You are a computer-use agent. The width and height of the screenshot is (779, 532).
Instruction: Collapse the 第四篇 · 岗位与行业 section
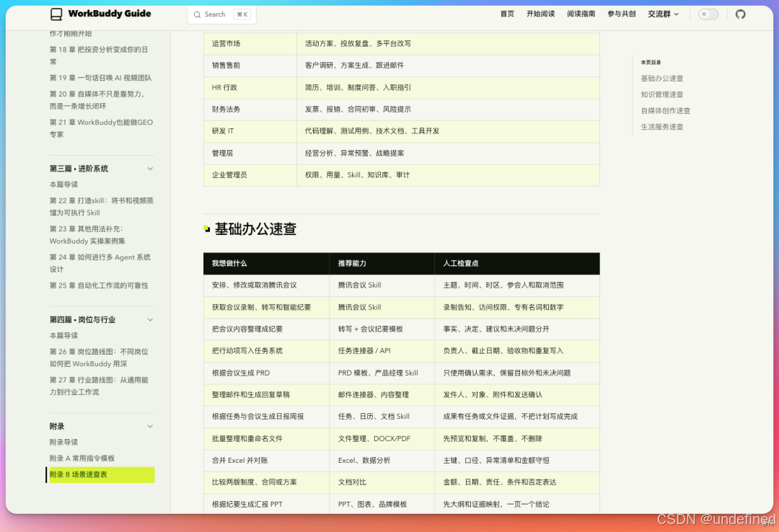(150, 320)
